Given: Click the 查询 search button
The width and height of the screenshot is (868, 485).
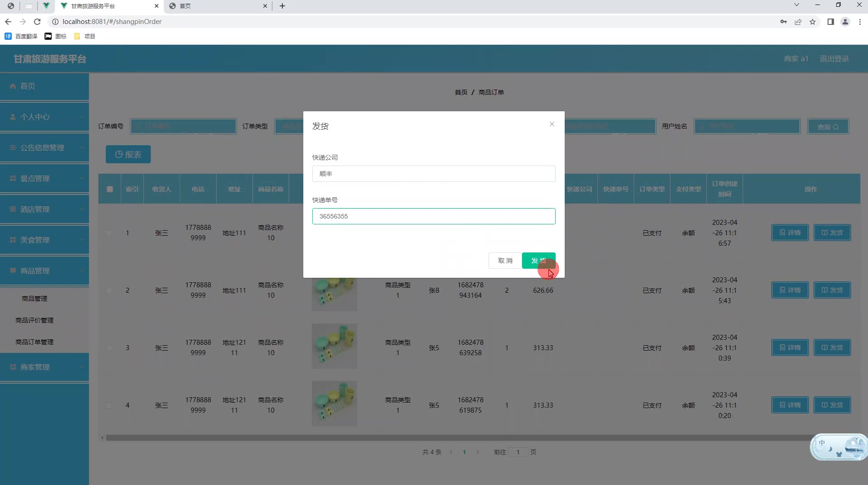Looking at the screenshot, I should point(828,127).
